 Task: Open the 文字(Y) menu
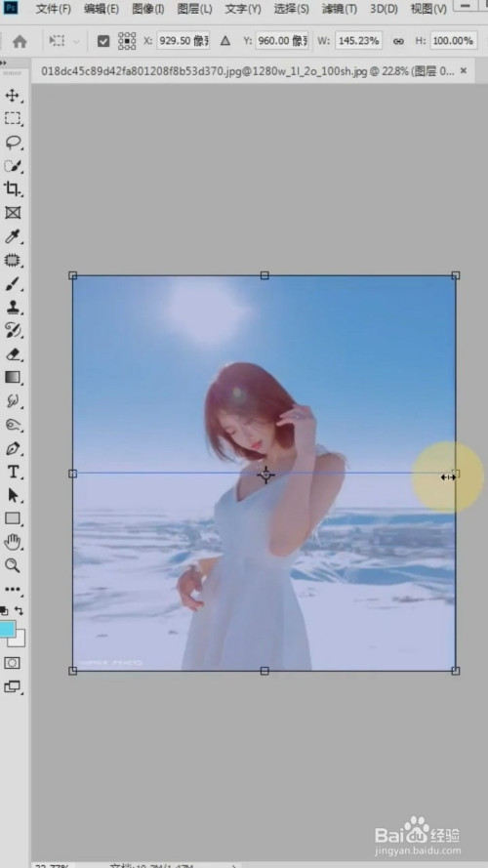243,9
